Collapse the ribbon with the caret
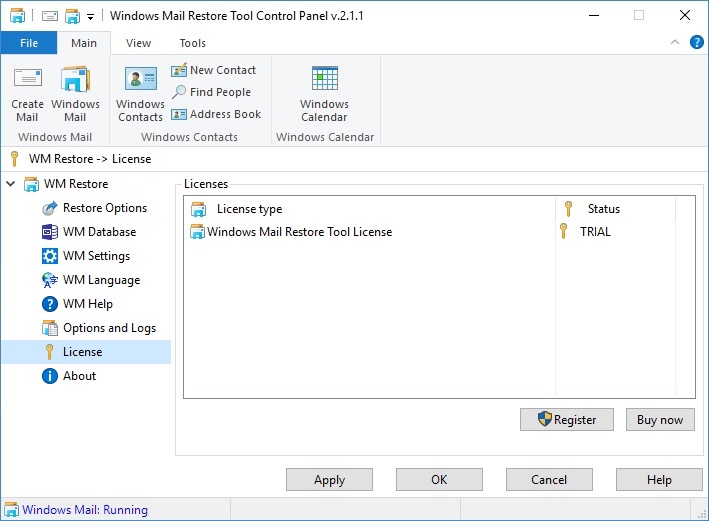709x521 pixels. click(675, 42)
